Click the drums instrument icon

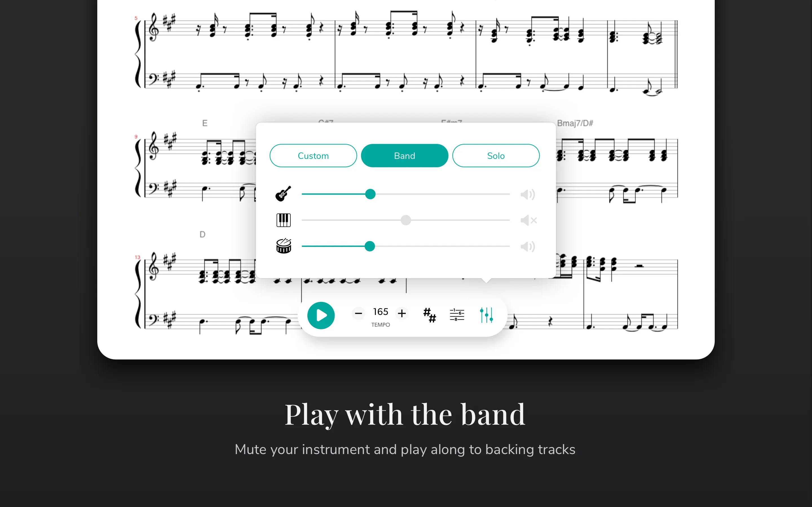284,246
